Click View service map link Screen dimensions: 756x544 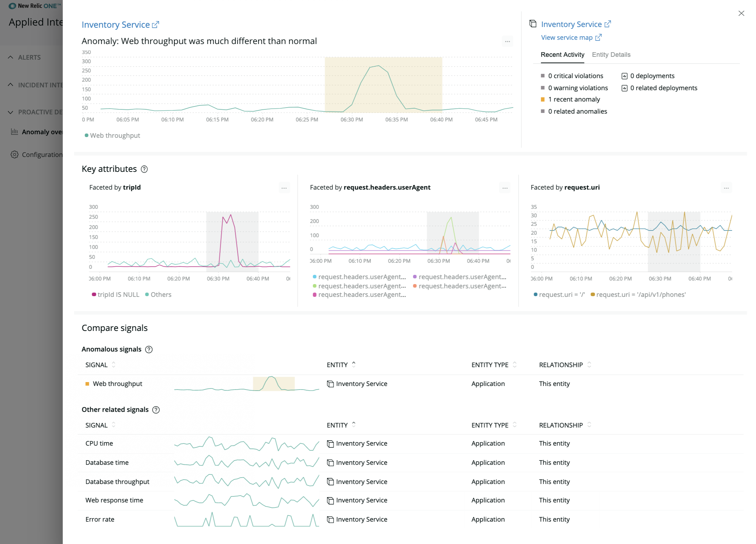pyautogui.click(x=567, y=37)
